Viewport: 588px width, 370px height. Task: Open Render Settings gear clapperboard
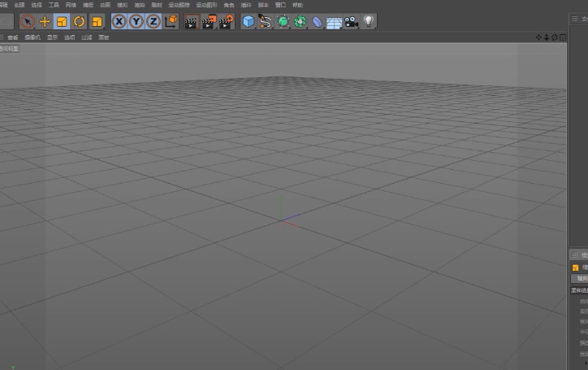(227, 21)
